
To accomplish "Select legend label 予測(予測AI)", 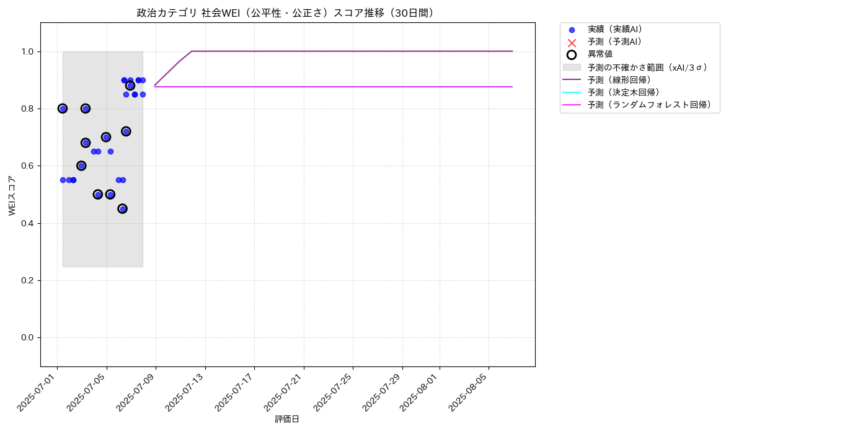I will coord(614,42).
